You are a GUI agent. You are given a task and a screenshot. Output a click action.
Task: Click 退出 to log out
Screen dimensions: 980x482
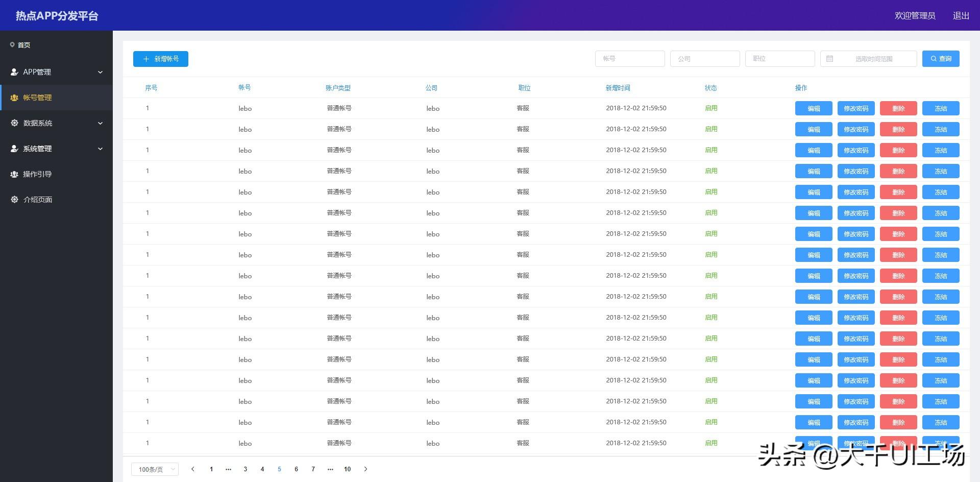tap(961, 16)
